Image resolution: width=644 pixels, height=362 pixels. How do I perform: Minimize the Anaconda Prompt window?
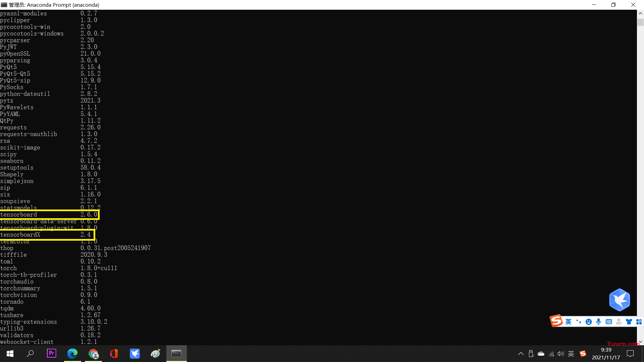pos(594,5)
